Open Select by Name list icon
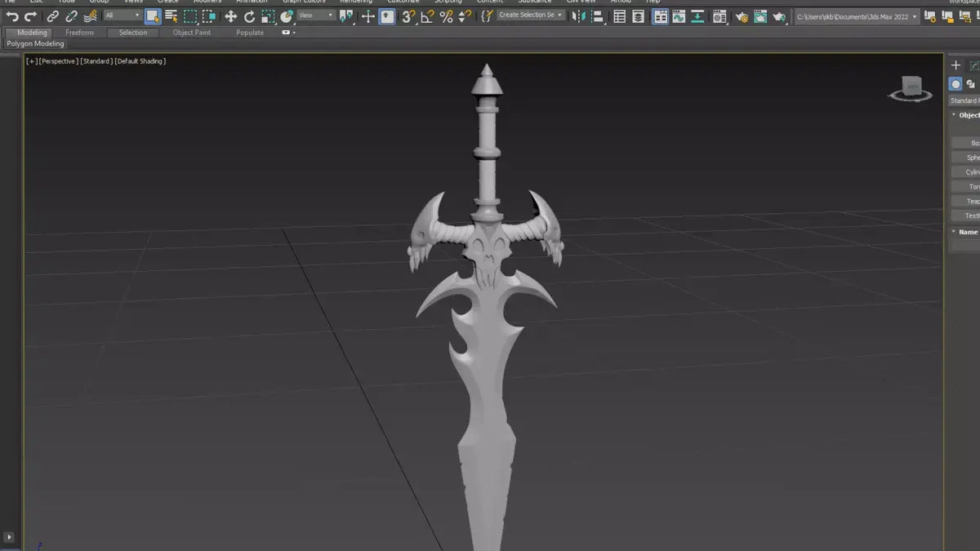The width and height of the screenshot is (980, 551). pos(171,16)
